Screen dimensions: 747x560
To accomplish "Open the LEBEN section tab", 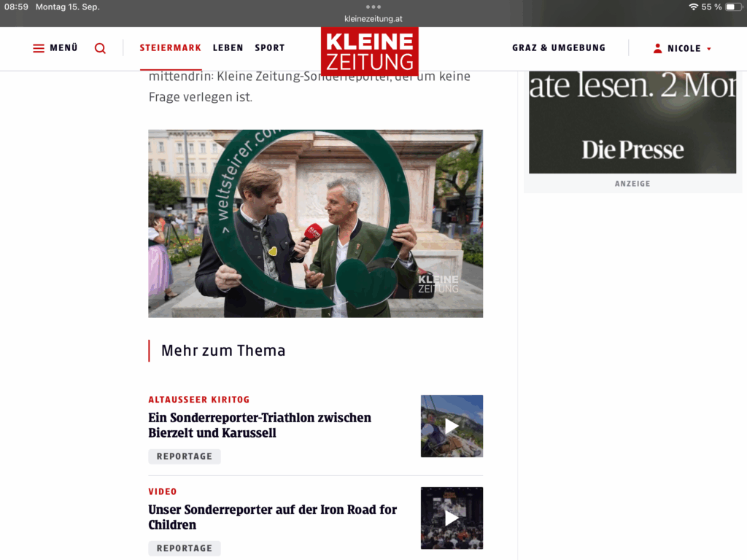I will (x=228, y=47).
